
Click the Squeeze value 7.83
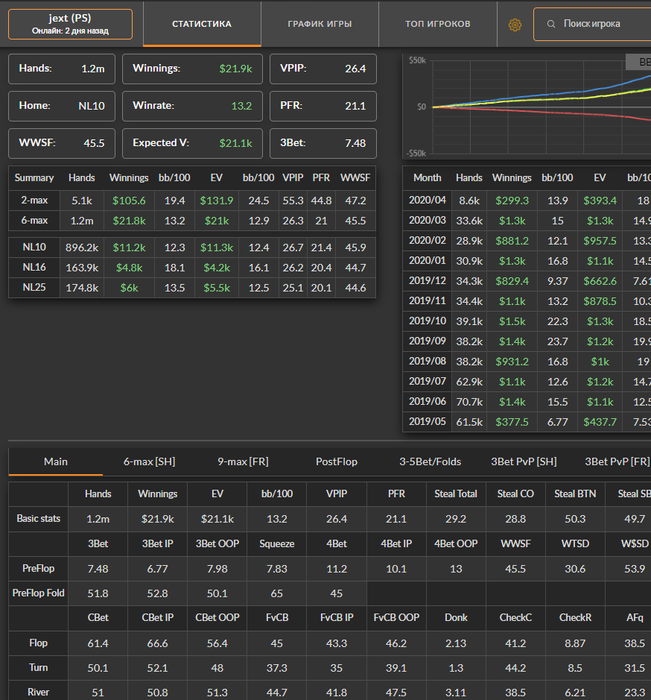coord(277,569)
